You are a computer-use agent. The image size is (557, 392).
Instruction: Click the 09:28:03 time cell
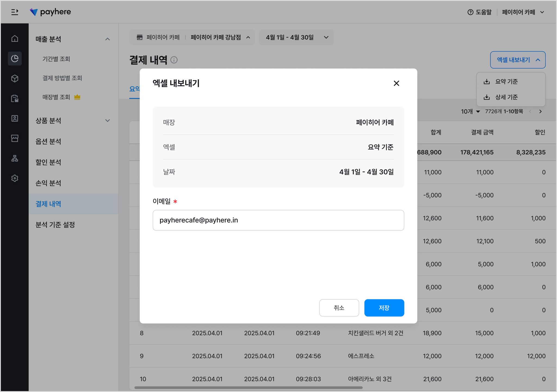point(308,379)
